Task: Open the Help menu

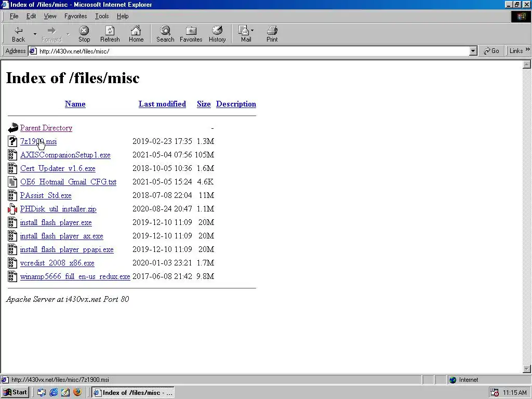Action: tap(123, 16)
